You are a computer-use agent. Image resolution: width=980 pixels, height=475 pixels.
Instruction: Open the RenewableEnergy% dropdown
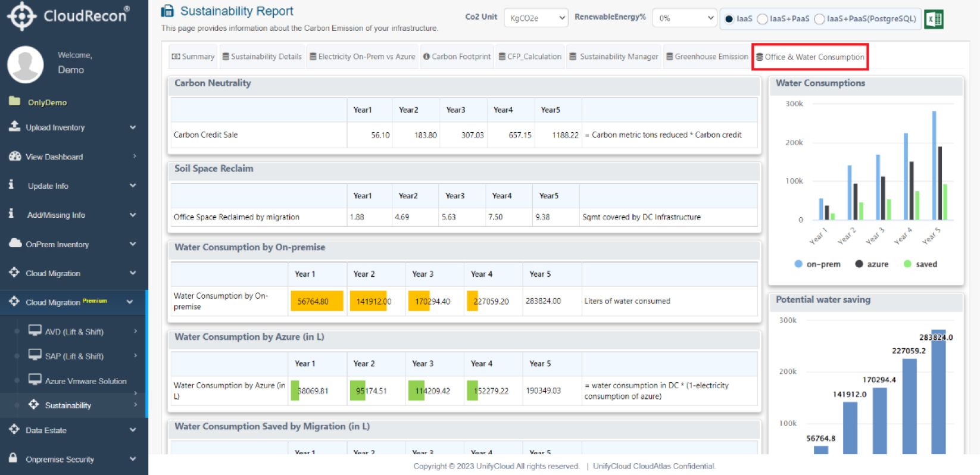click(684, 18)
